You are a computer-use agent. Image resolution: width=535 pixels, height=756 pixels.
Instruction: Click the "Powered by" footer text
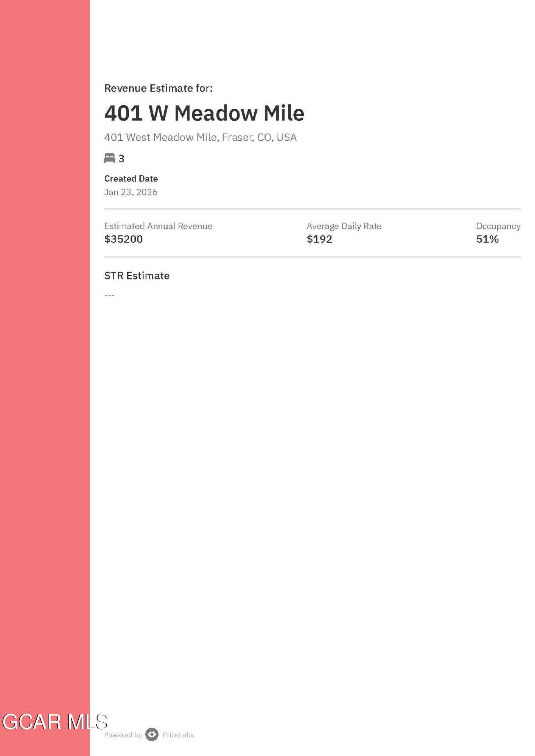click(x=123, y=735)
